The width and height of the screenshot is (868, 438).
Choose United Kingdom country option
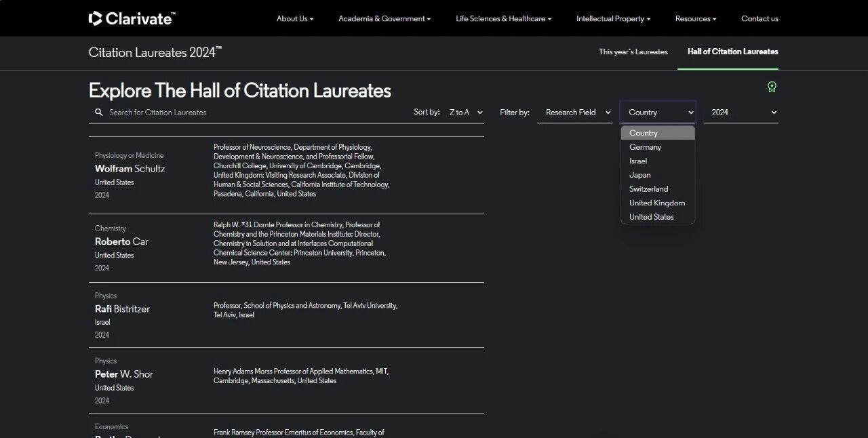point(656,203)
